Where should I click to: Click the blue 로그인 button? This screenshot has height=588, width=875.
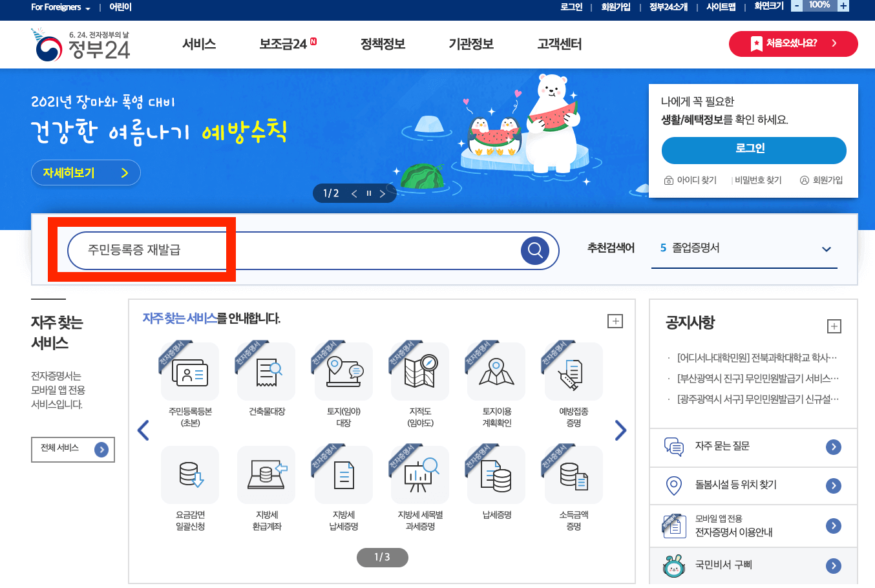point(753,150)
